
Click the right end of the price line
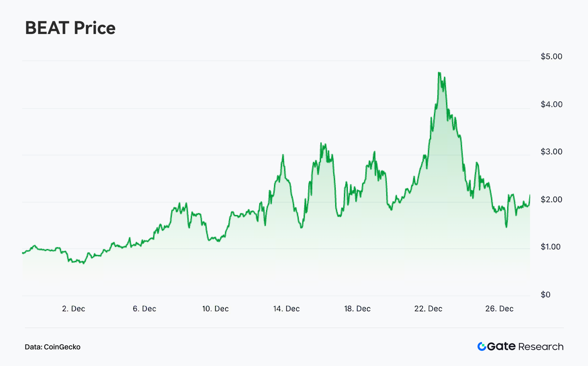click(x=530, y=195)
